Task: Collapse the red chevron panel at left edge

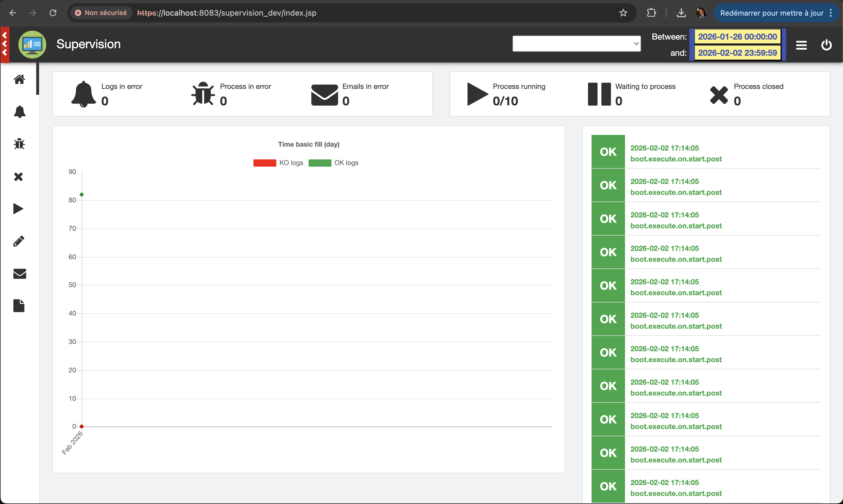Action: click(x=5, y=44)
